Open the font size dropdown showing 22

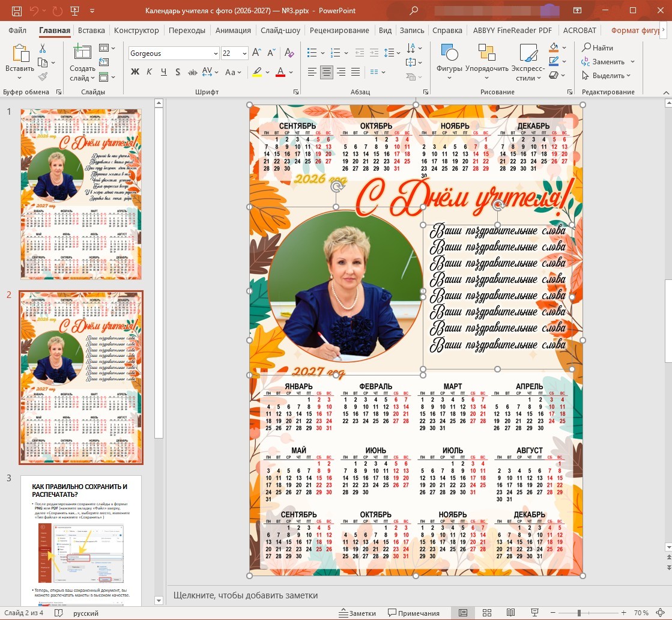click(x=234, y=53)
